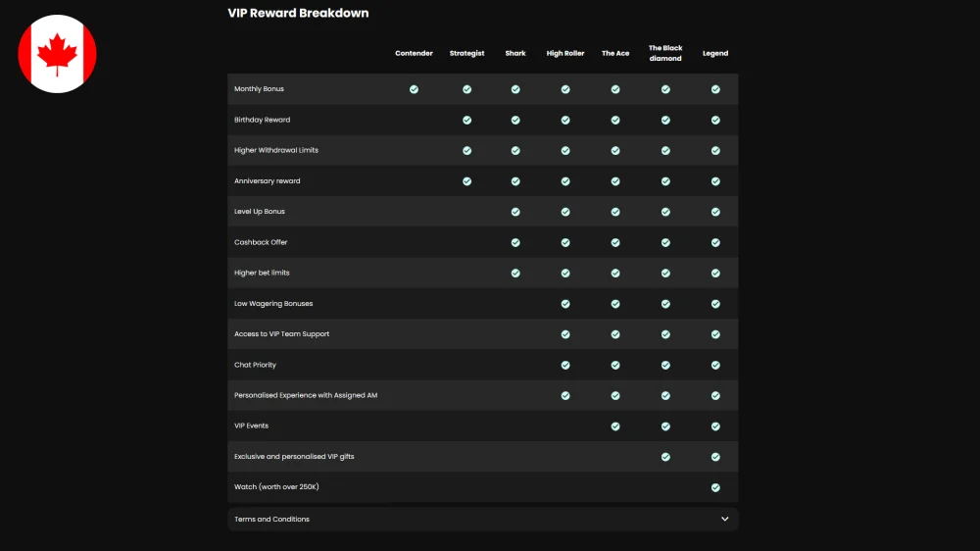Expand Terms and Conditions chevron

point(725,519)
